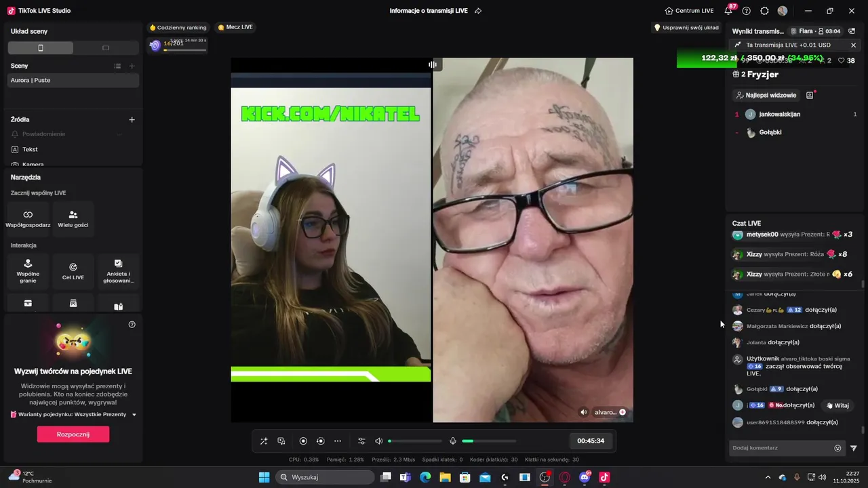Image resolution: width=868 pixels, height=488 pixels.
Task: Select viewer jankowalskijan
Action: point(796,115)
